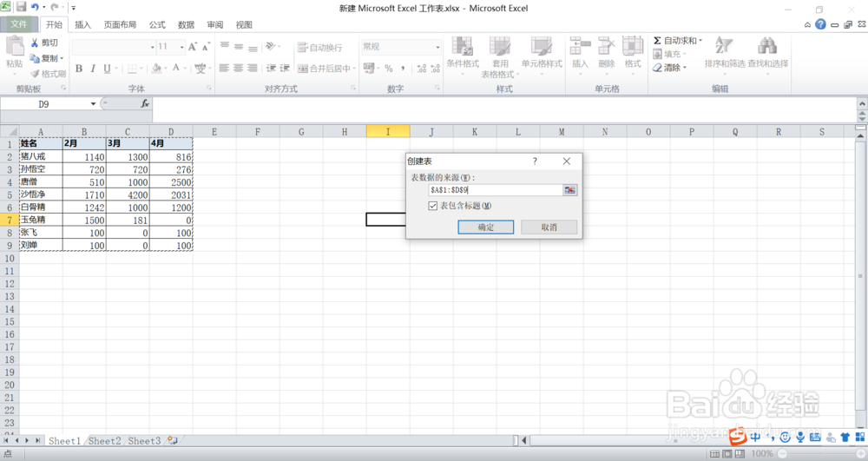Viewport: 868px width, 461px height.
Task: Click the insert function fx icon
Action: pyautogui.click(x=145, y=103)
